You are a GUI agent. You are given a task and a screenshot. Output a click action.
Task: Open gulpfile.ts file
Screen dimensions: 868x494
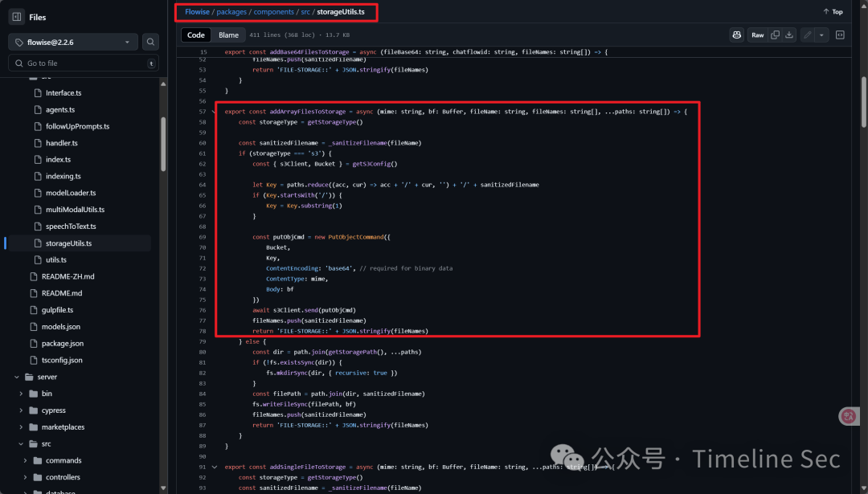coord(58,310)
